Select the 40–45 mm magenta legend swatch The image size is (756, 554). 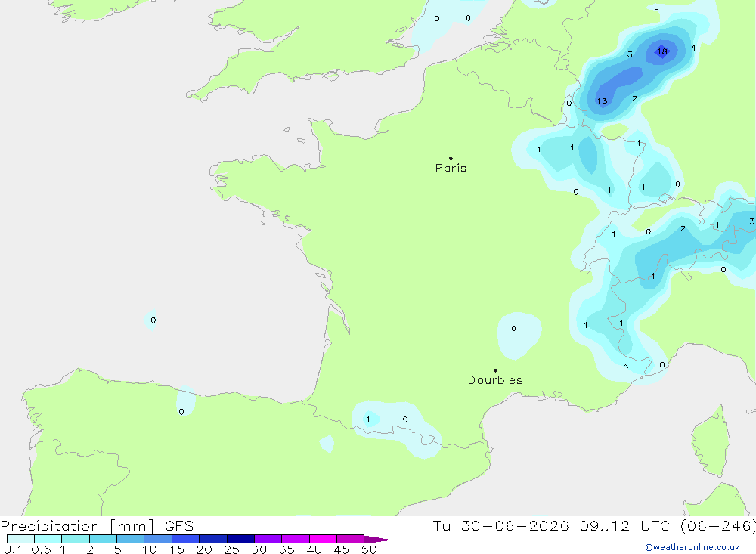point(323,539)
